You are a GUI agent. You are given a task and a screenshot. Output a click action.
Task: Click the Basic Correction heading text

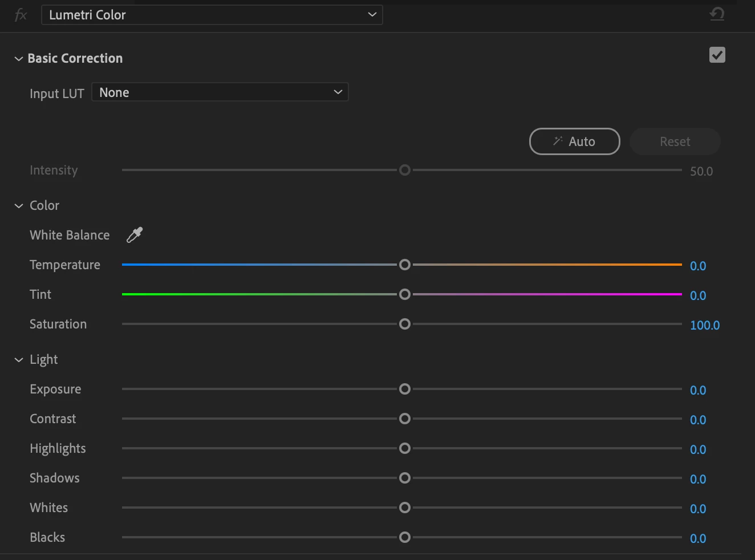point(75,58)
